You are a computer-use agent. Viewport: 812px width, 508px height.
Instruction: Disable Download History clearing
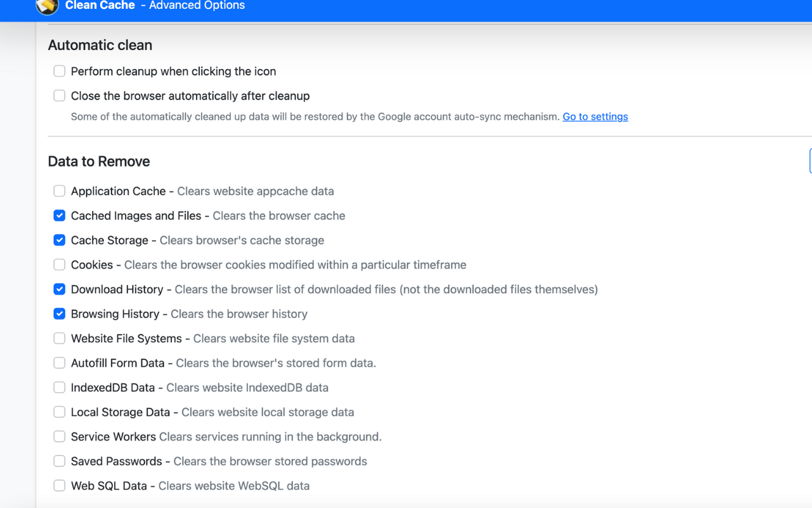pos(60,290)
